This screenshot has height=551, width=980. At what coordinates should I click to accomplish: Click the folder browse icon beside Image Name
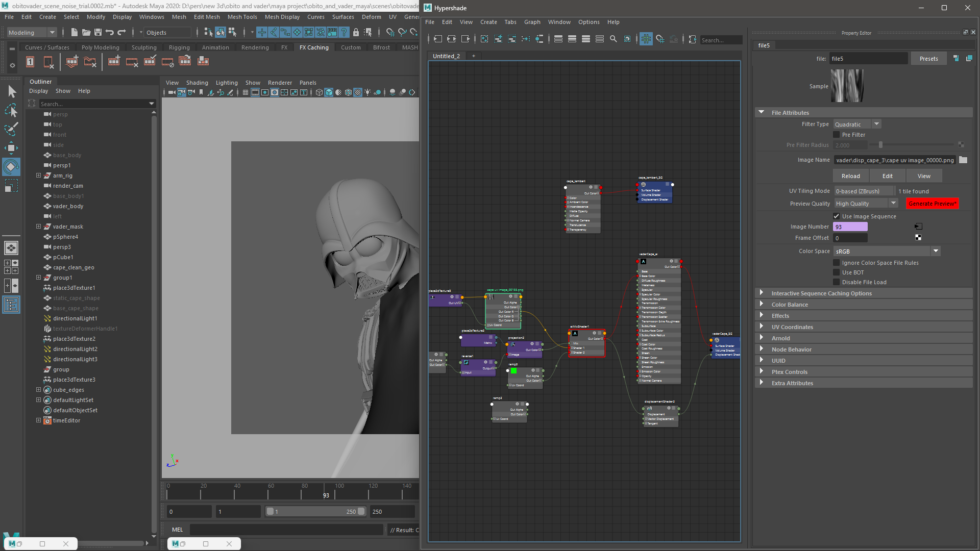[963, 160]
